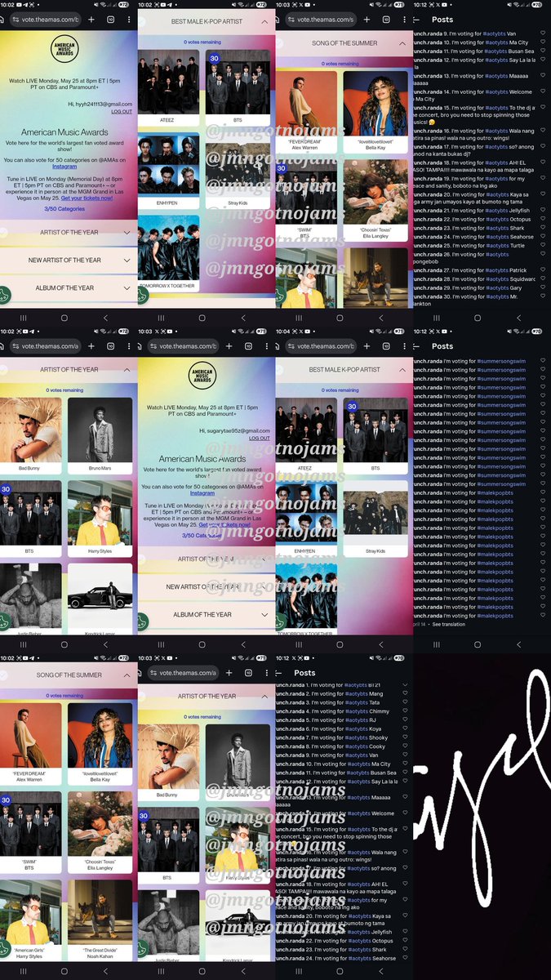Expand ALBUM OF THE YEAR on hyyh241113 screen
Image resolution: width=551 pixels, height=980 pixels.
point(69,287)
